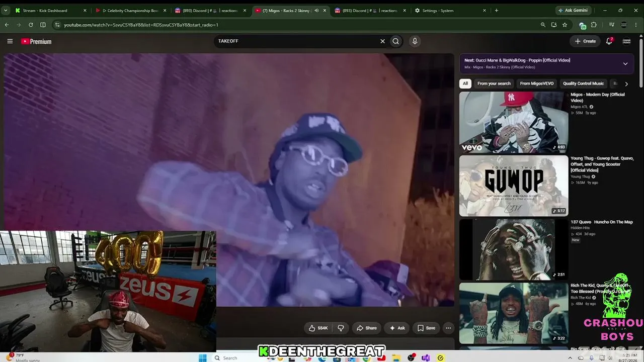Open the new tab button
Image resolution: width=644 pixels, height=362 pixels.
(x=497, y=10)
